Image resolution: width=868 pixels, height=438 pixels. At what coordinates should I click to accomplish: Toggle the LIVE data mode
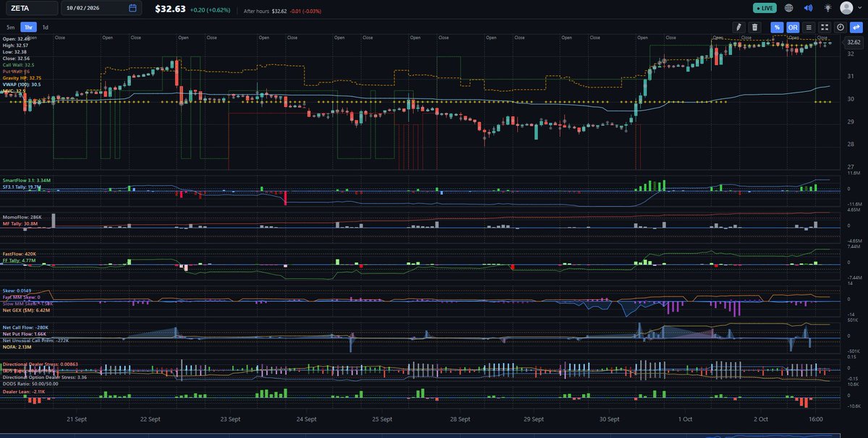point(764,8)
